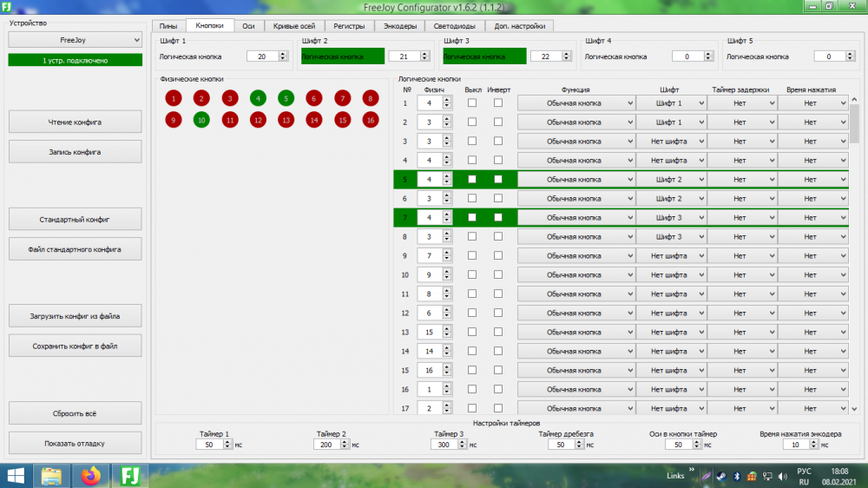868x488 pixels.
Task: Open Таймер задержки dropdown for button 3
Action: point(742,142)
